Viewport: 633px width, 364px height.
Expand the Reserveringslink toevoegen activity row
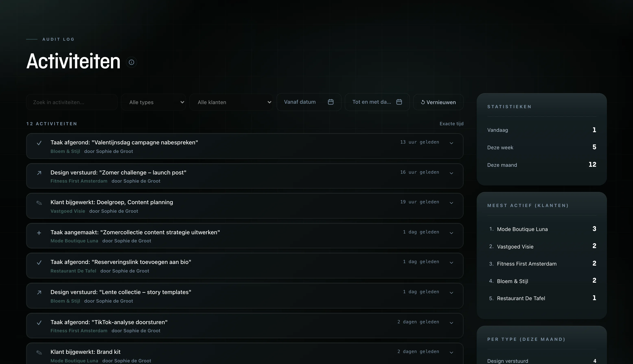point(451,263)
